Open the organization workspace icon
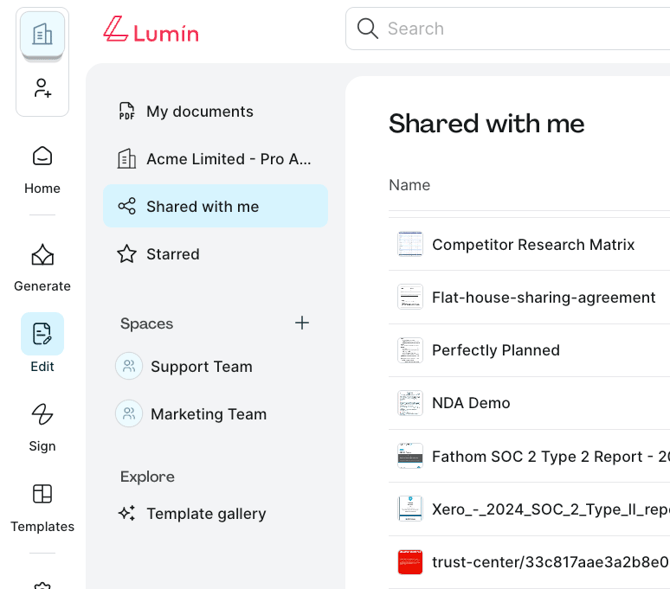The image size is (670, 589). [x=42, y=35]
